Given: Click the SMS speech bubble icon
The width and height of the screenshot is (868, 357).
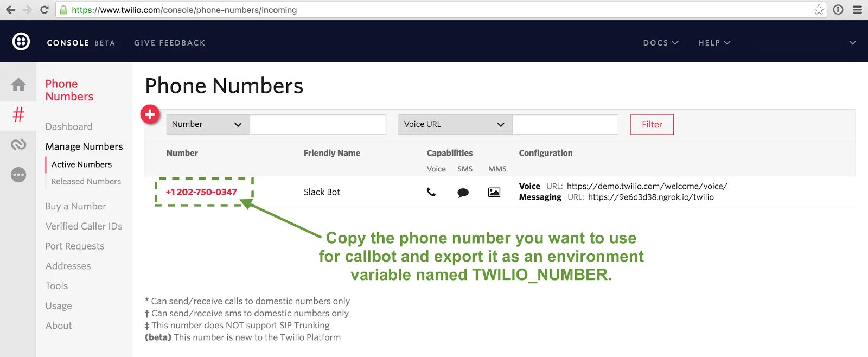Looking at the screenshot, I should click(463, 193).
